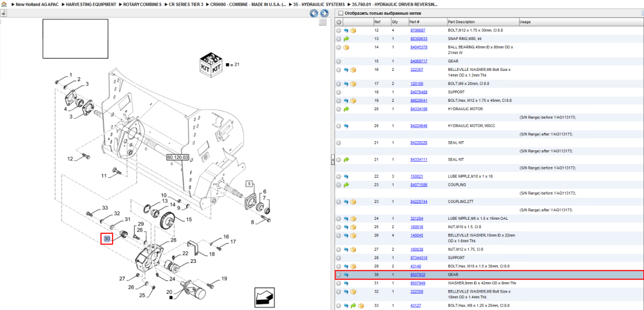Sort by the Ref column header
The image size is (644, 310).
[381, 22]
